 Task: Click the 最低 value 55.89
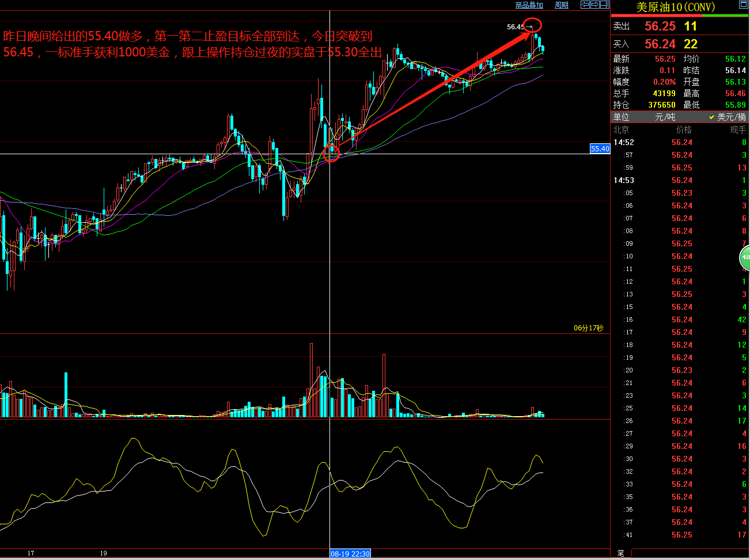point(736,105)
